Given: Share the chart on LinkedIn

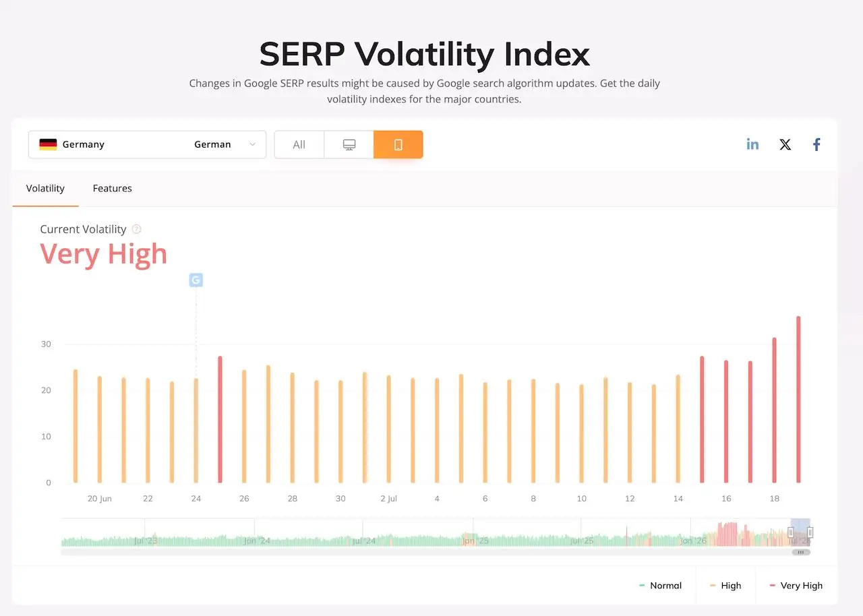Looking at the screenshot, I should pos(752,144).
